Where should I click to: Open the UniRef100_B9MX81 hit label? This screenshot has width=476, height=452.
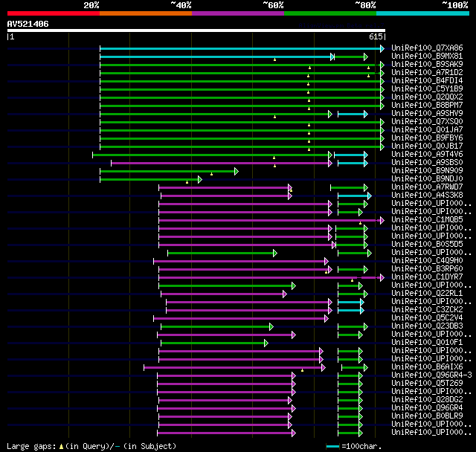point(427,56)
